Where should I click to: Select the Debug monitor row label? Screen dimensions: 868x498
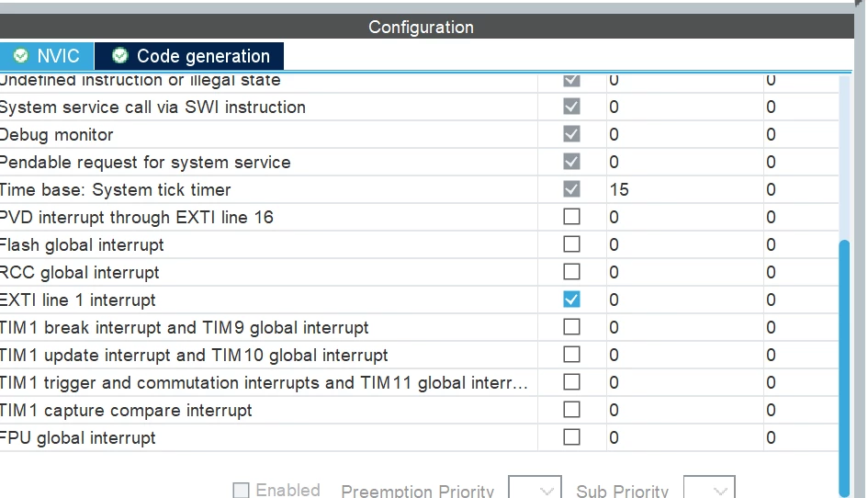[56, 135]
